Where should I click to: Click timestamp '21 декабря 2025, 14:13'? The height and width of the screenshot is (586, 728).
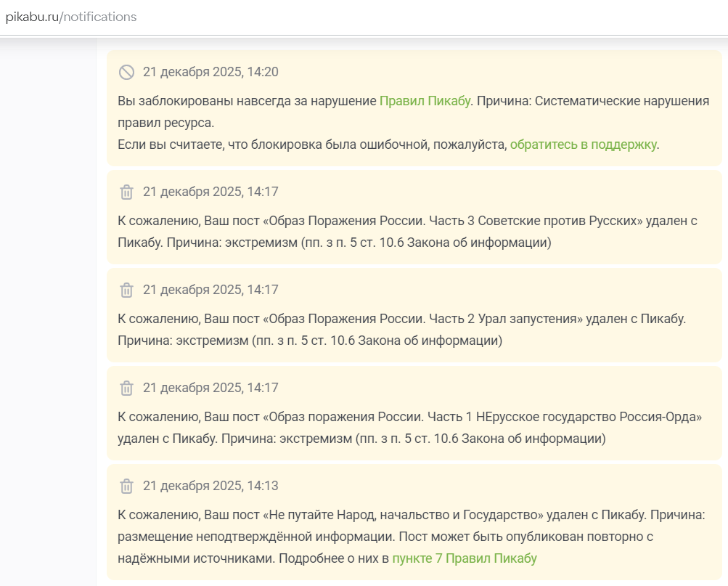point(210,486)
